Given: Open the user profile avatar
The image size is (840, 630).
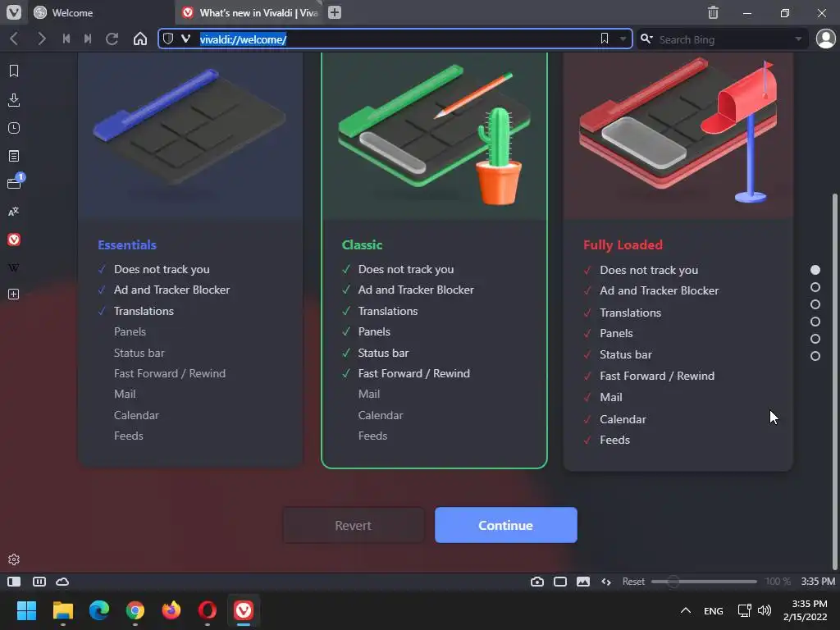Looking at the screenshot, I should (825, 39).
